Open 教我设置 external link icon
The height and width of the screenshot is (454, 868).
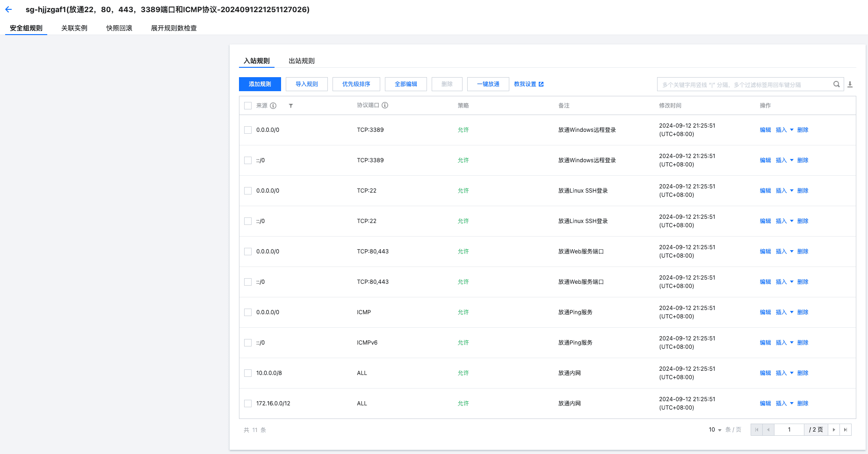click(x=542, y=84)
